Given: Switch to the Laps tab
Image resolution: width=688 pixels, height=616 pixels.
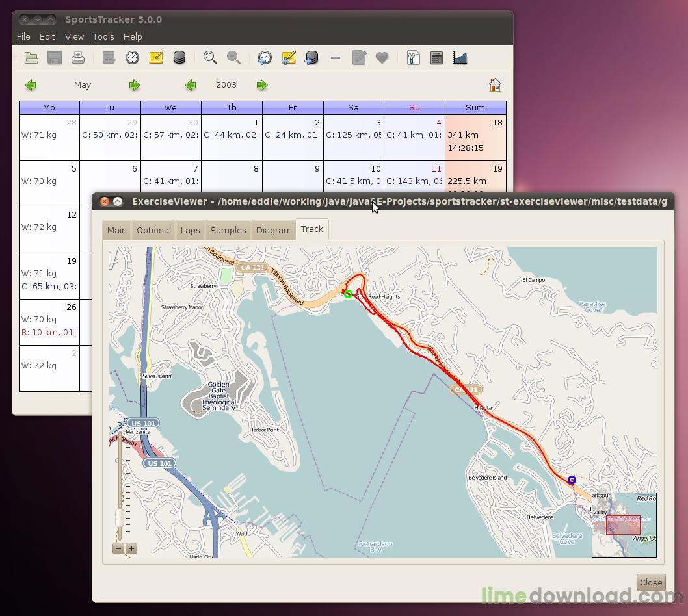Looking at the screenshot, I should pos(190,230).
